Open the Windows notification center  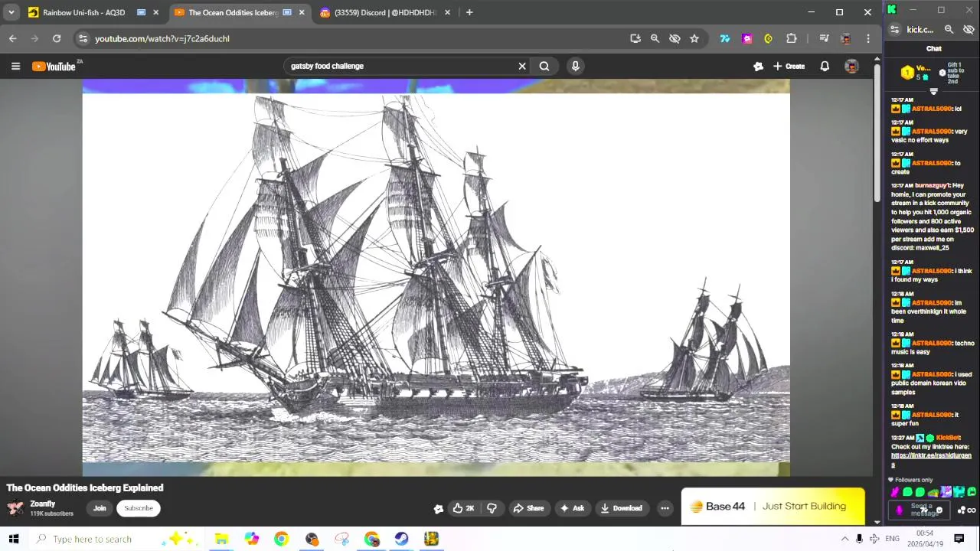[959, 539]
